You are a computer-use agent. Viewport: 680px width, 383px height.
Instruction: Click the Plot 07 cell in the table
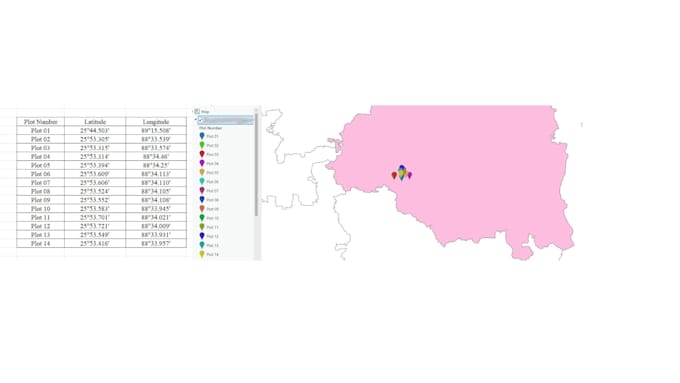coord(41,183)
